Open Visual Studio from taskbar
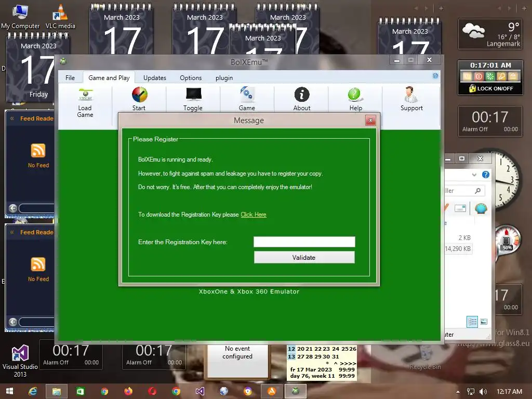Viewport: 532px width, 399px height. [200, 391]
